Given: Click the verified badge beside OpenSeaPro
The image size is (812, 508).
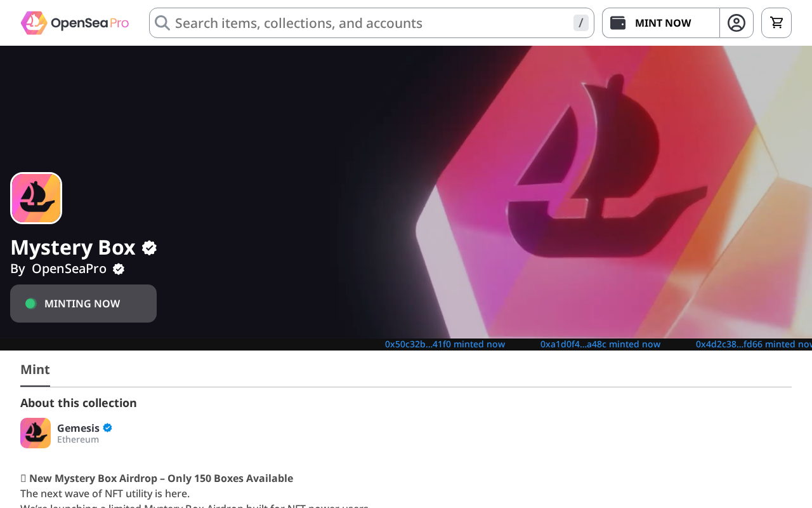Looking at the screenshot, I should pos(119,269).
